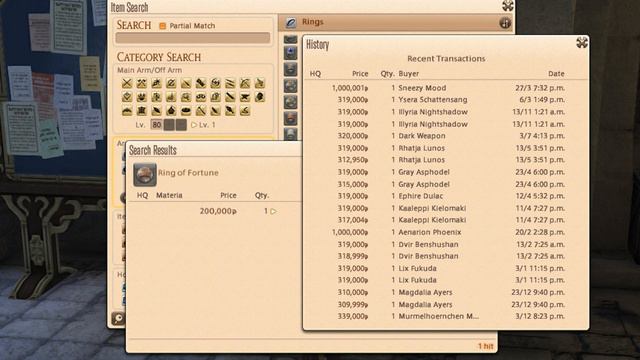Viewport: 640px width, 360px height.
Task: Click the Ring of Fortune item name
Action: tap(188, 173)
